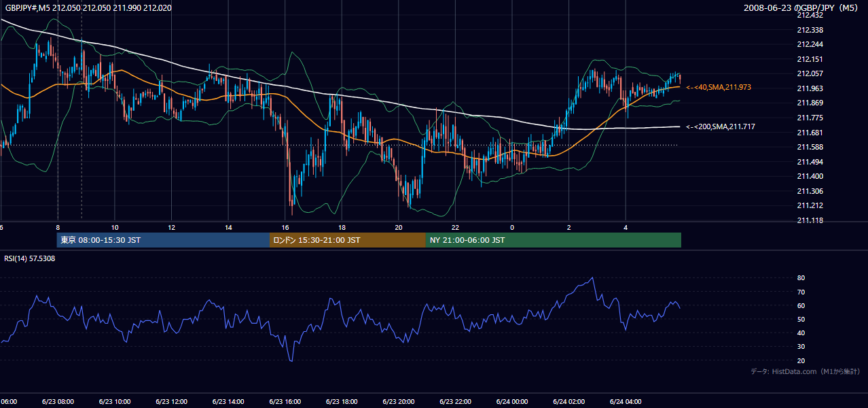Click the 6/23 18:00 time label
This screenshot has width=868, height=408.
(342, 401)
